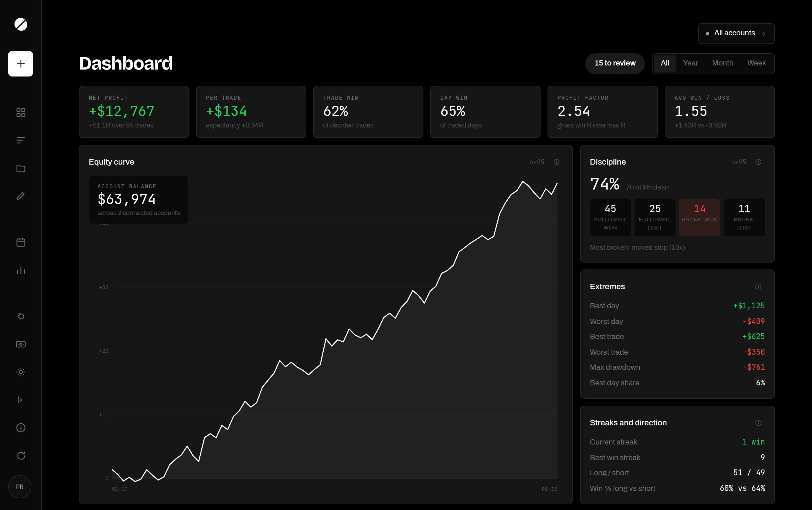The width and height of the screenshot is (812, 510).
Task: Open the cash accounts icon in the sidebar
Action: point(21,344)
